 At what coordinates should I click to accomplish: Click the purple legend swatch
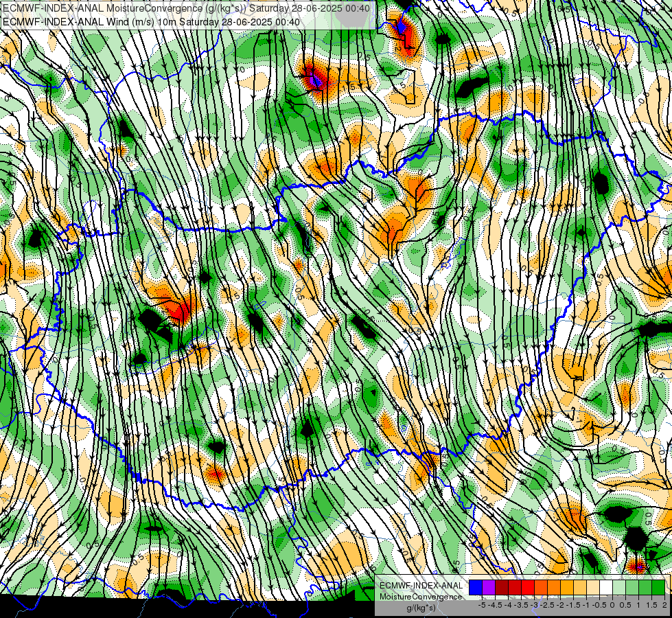click(489, 587)
